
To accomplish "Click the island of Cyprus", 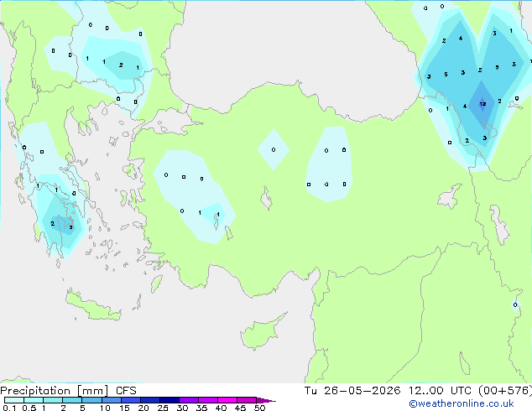I will pos(259,334).
